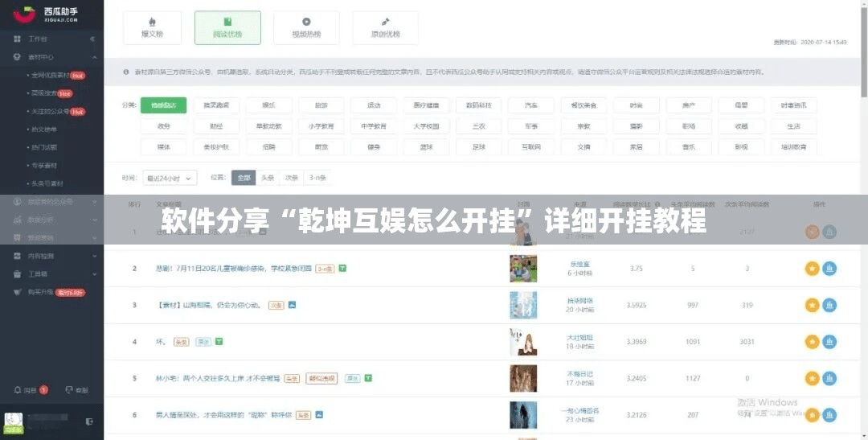Click the 工作台 grid icon

click(17, 39)
